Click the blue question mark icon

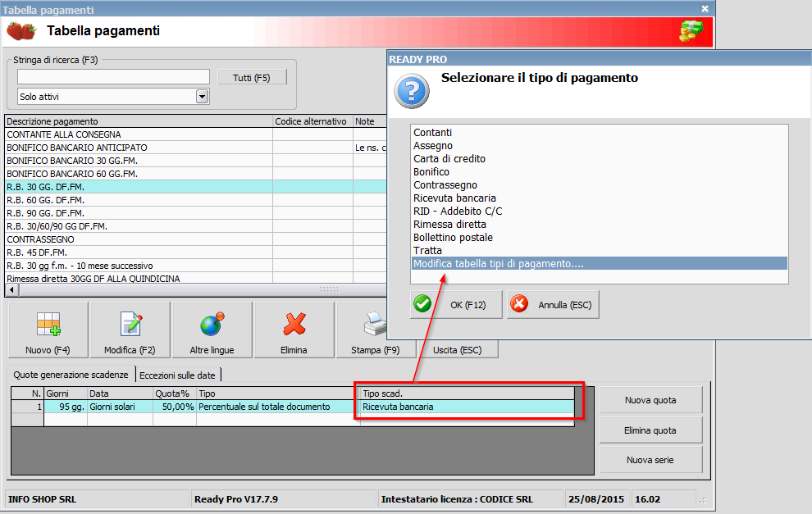pos(412,91)
